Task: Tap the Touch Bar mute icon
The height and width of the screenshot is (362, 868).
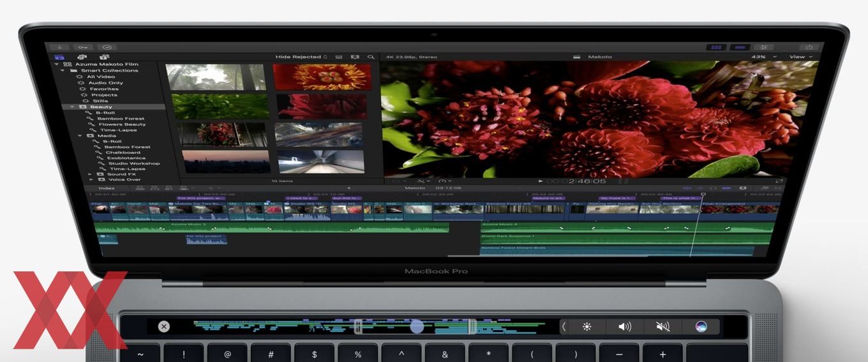Action: click(663, 326)
